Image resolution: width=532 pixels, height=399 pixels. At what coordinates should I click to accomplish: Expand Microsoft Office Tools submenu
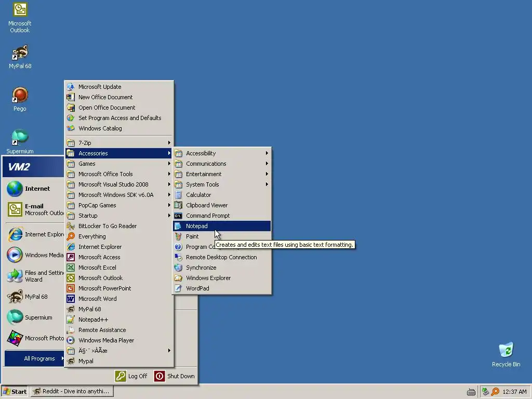[x=119, y=174]
